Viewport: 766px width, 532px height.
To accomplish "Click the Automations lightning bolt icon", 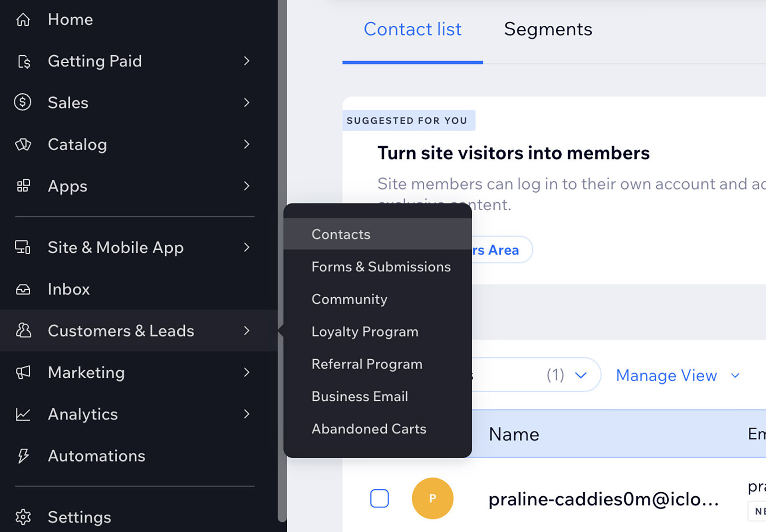I will click(23, 456).
